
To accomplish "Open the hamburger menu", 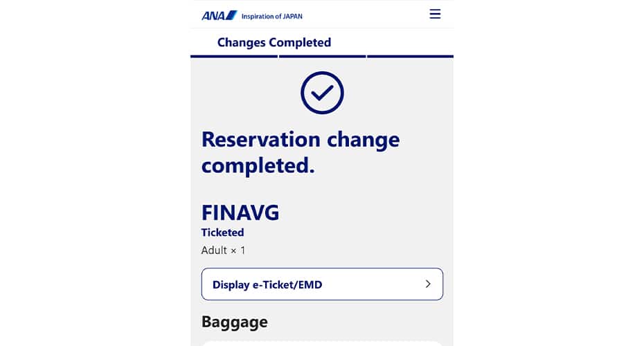I will 435,14.
